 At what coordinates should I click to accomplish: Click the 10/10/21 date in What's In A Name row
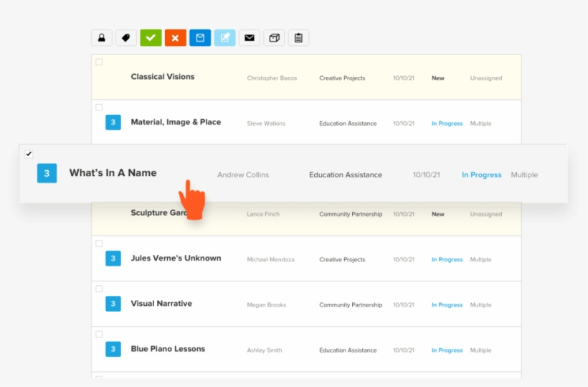[x=427, y=175]
